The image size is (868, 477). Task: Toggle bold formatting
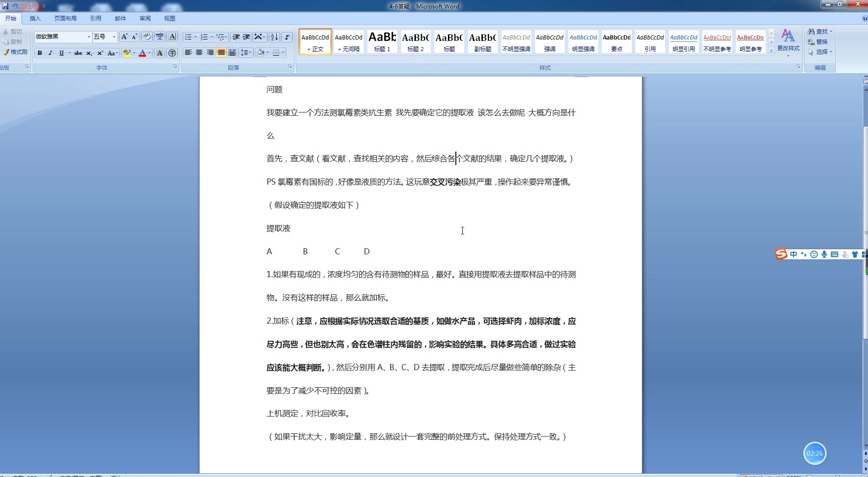coord(40,53)
